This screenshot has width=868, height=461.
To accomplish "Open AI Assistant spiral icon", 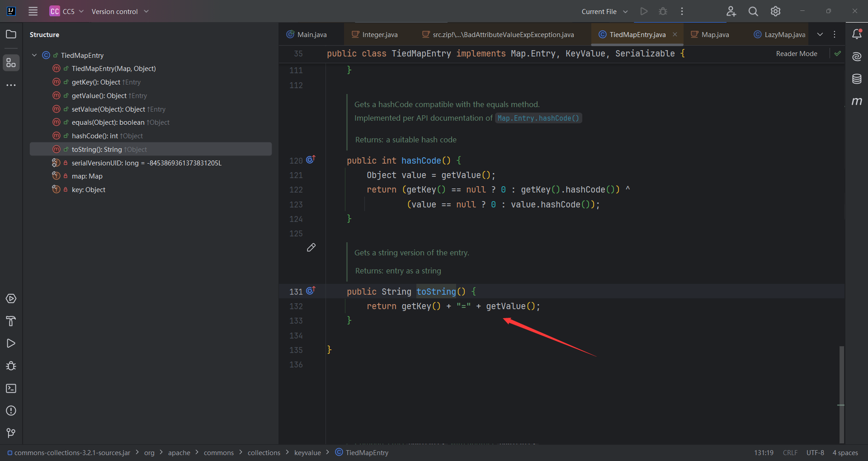I will 857,56.
